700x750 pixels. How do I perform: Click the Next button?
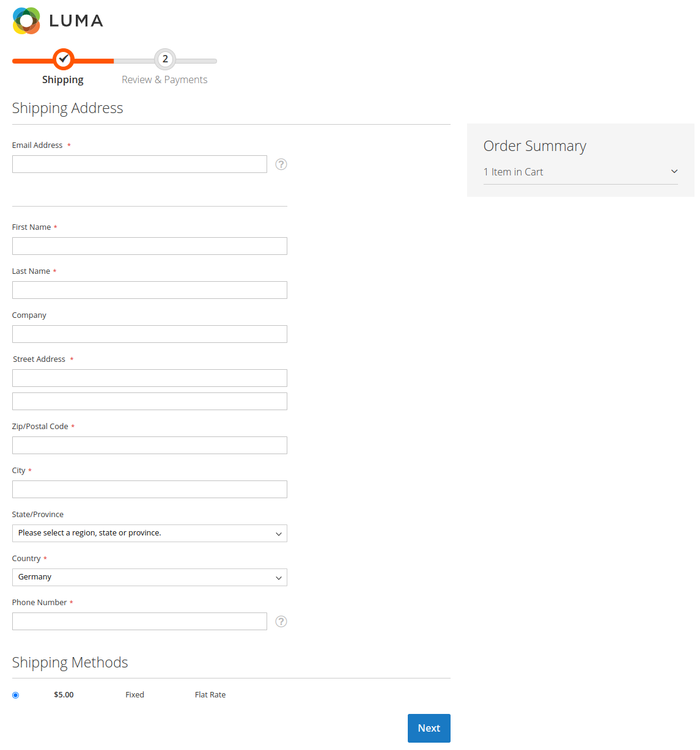point(429,728)
